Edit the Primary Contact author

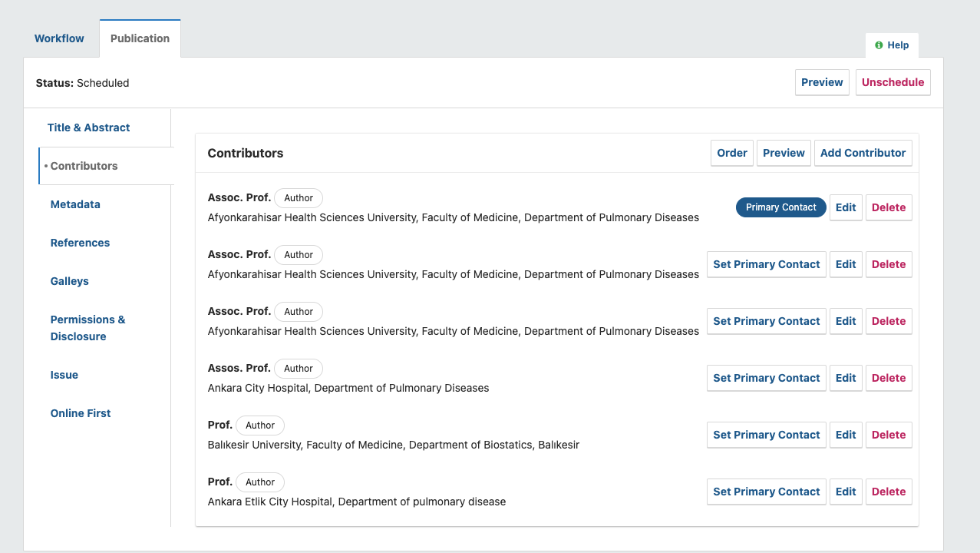tap(846, 207)
